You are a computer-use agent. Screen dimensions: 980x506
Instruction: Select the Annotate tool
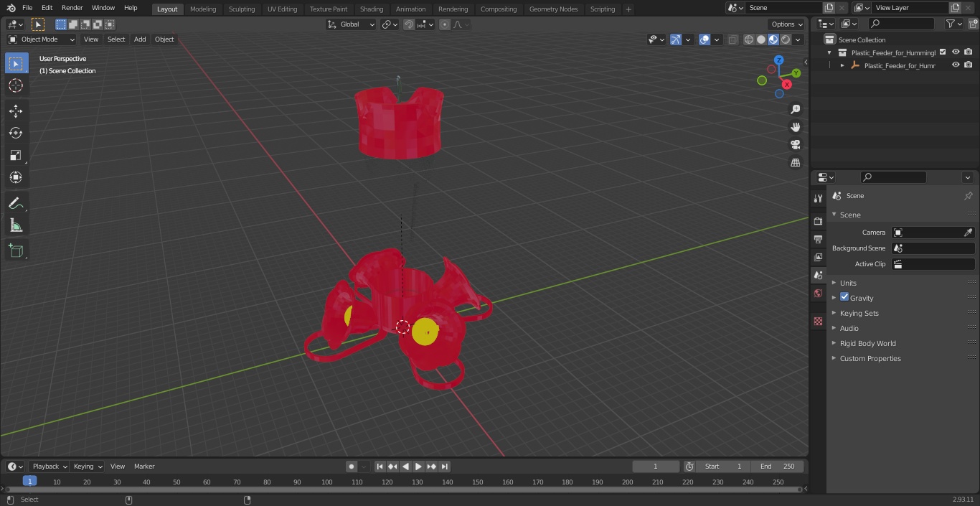tap(17, 203)
